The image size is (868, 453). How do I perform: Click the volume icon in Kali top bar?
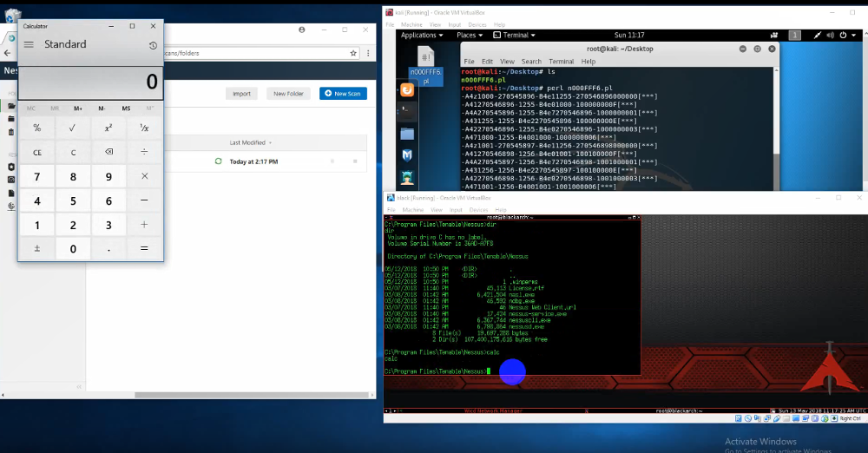click(x=830, y=35)
